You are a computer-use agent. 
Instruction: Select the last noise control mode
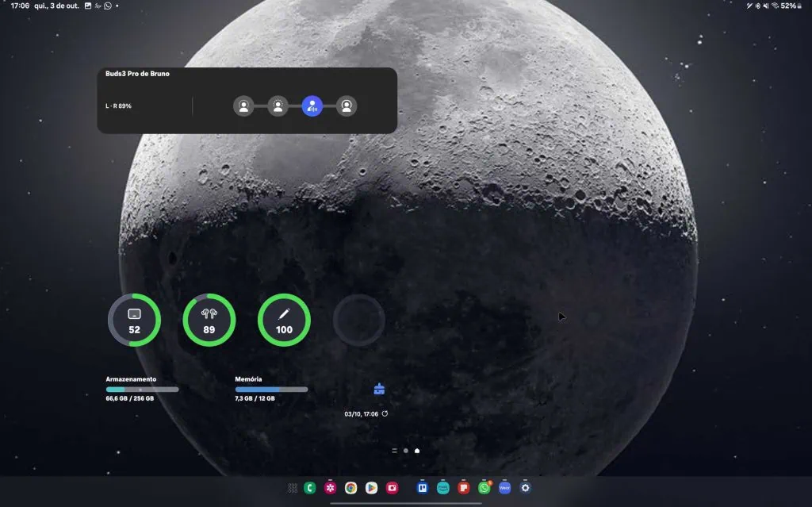point(347,106)
